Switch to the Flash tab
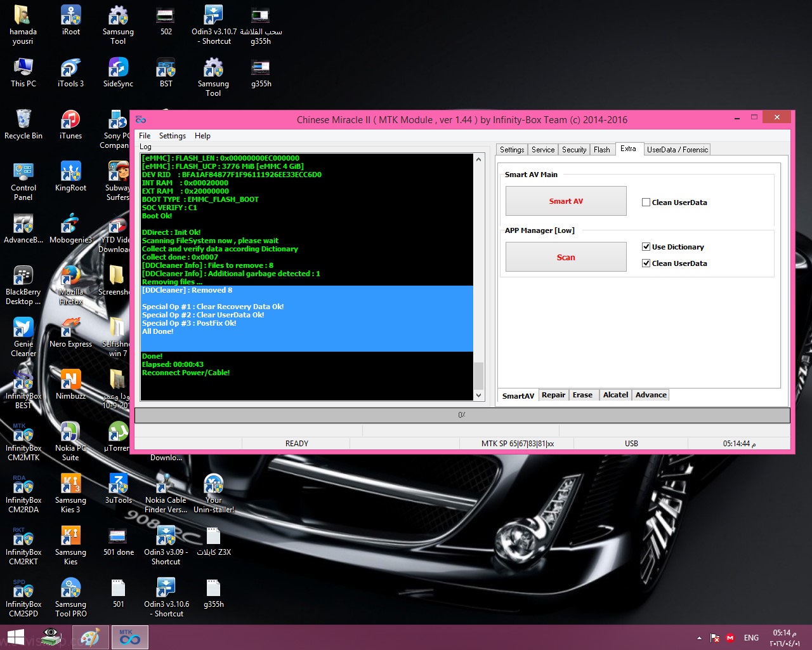Viewport: 812px width, 650px height. 602,150
